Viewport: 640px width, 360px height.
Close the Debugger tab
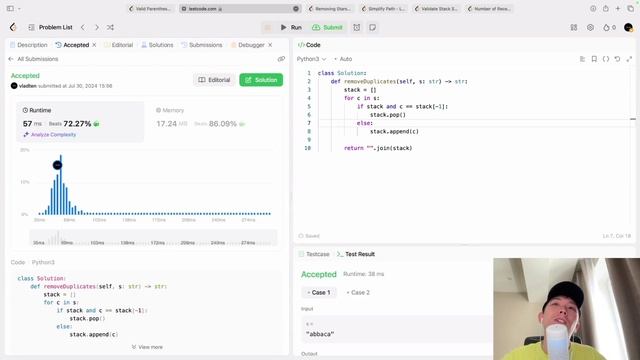270,45
